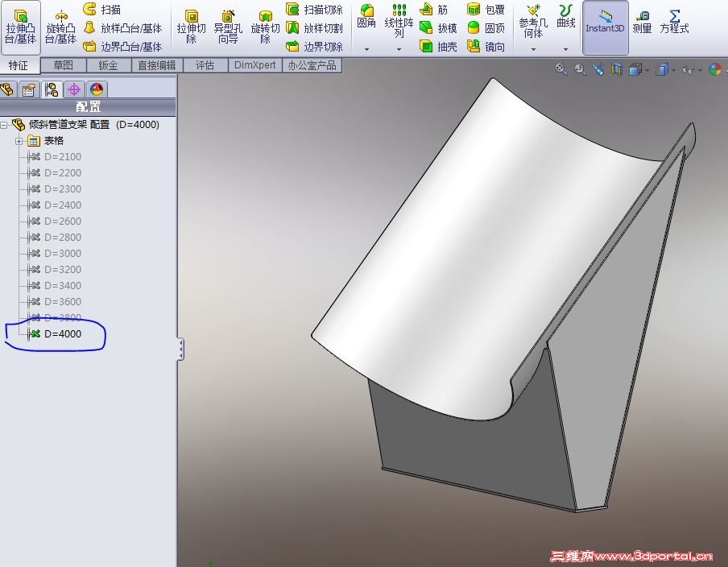Open the PropertyManager panel tab
This screenshot has height=567, width=728.
29,89
